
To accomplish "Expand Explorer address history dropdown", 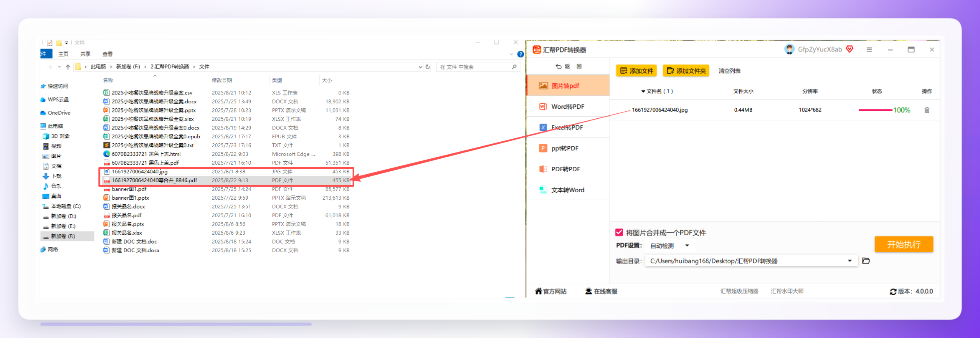I will pos(420,67).
